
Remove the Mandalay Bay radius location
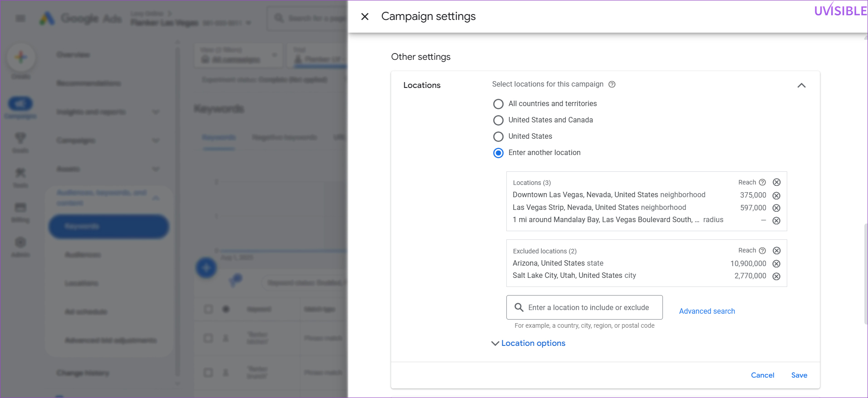click(776, 221)
